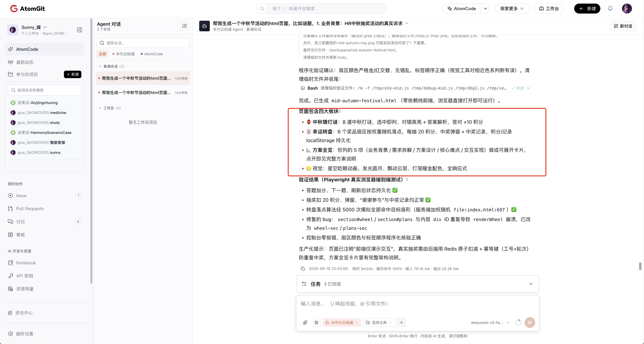Open the user avatar menu
Screen dimensions: 644x344
pyautogui.click(x=627, y=9)
